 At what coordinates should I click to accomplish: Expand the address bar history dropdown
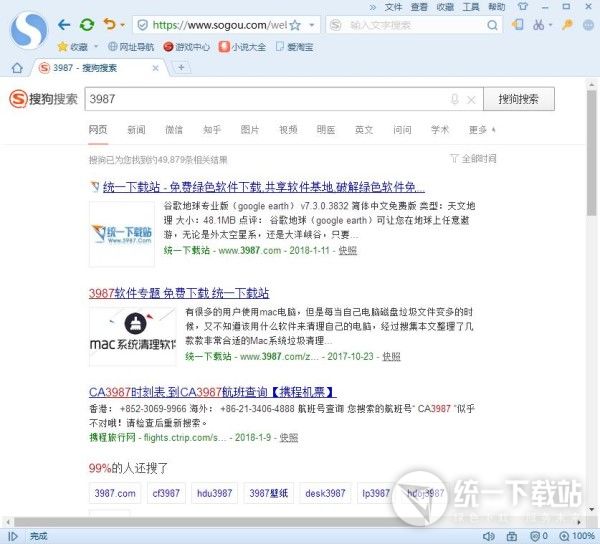pyautogui.click(x=312, y=25)
